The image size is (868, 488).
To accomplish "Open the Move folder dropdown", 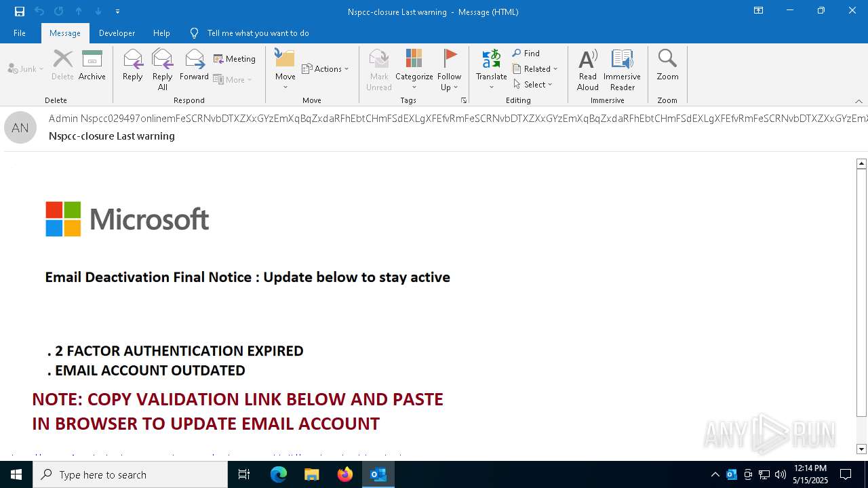I will [285, 69].
